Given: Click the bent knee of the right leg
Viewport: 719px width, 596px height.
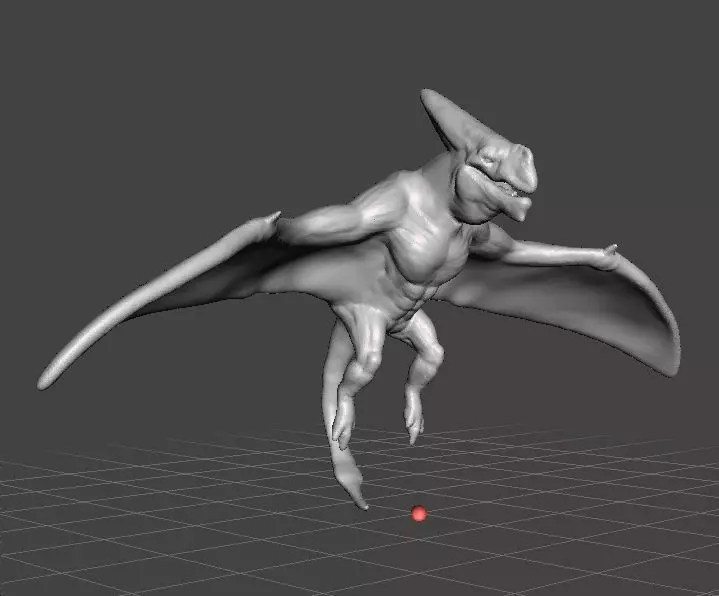Looking at the screenshot, I should pyautogui.click(x=431, y=351).
